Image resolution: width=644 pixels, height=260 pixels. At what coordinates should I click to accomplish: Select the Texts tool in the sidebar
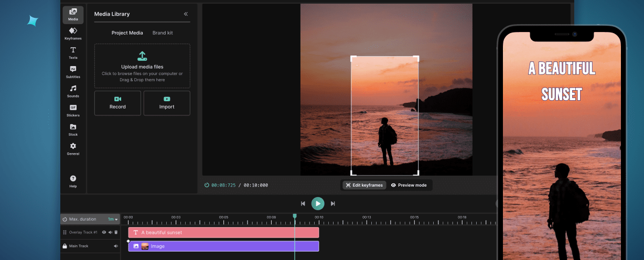tap(73, 53)
